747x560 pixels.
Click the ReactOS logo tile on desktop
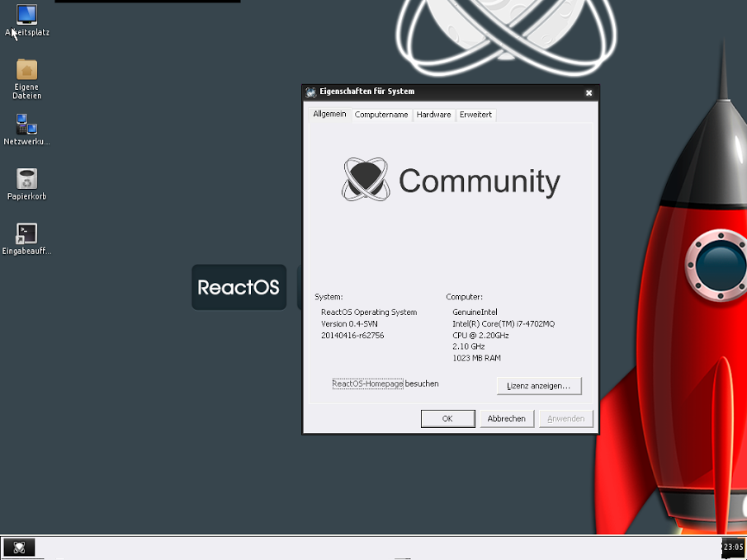(x=239, y=288)
